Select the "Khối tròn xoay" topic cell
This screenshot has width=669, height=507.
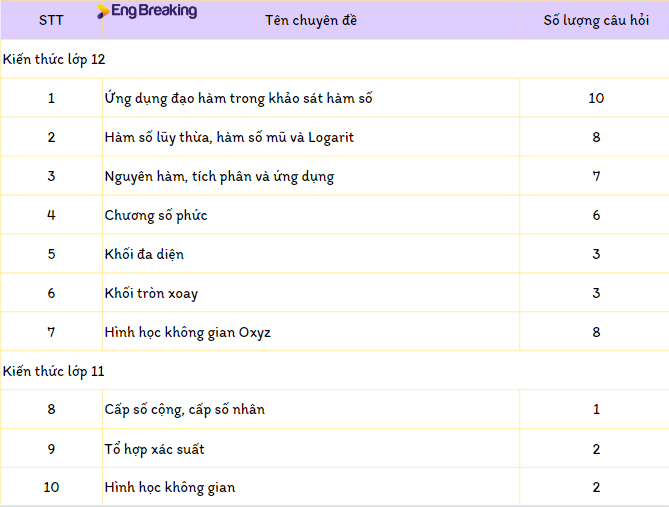click(151, 293)
